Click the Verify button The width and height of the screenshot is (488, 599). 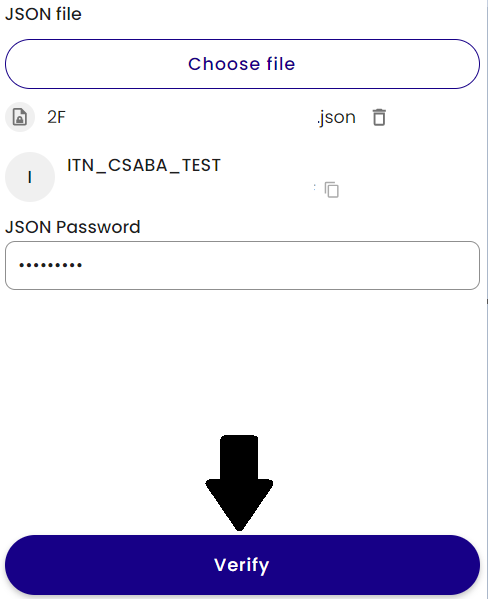(242, 565)
